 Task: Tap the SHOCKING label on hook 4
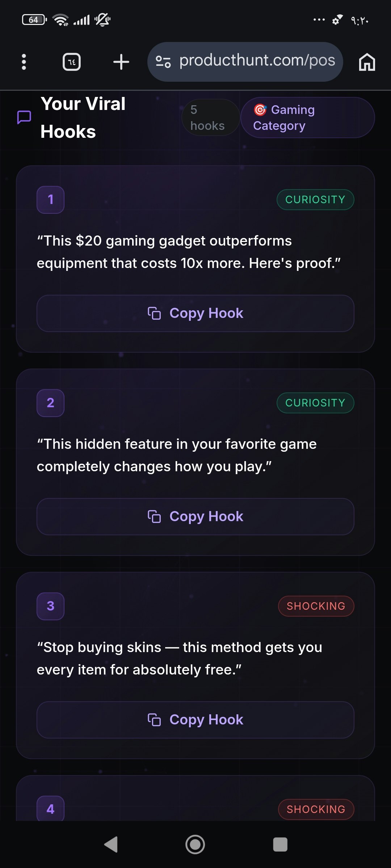(315, 809)
